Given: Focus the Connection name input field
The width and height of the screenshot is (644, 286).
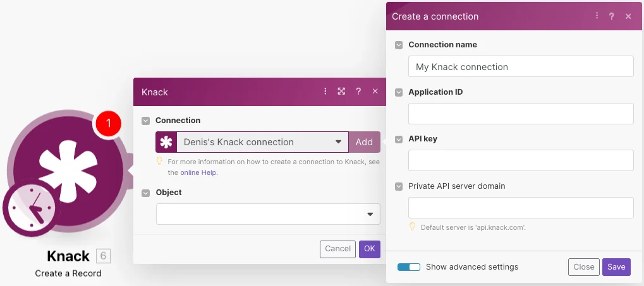Looking at the screenshot, I should 521,66.
